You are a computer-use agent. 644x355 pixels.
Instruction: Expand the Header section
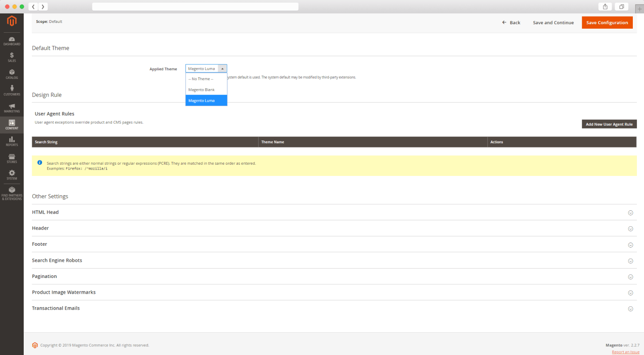click(334, 228)
